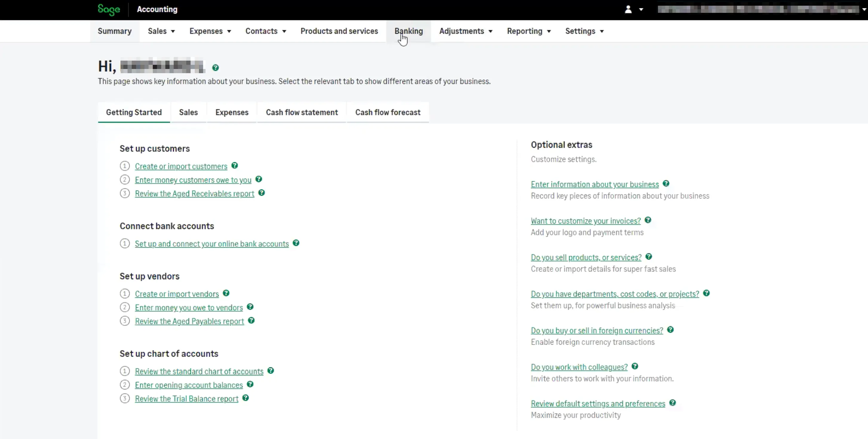Open help for departments, cost codes, projects
The width and height of the screenshot is (868, 439).
pos(707,293)
